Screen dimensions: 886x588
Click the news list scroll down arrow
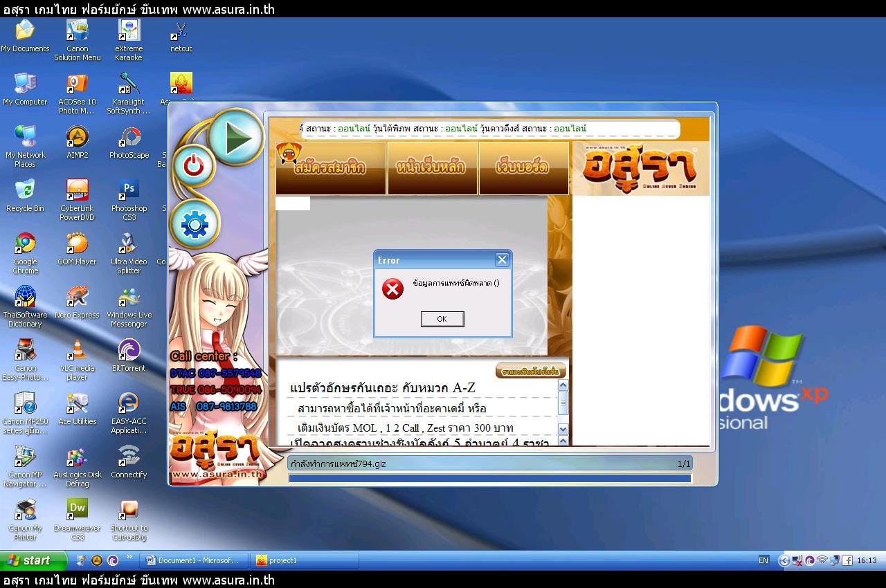[563, 430]
